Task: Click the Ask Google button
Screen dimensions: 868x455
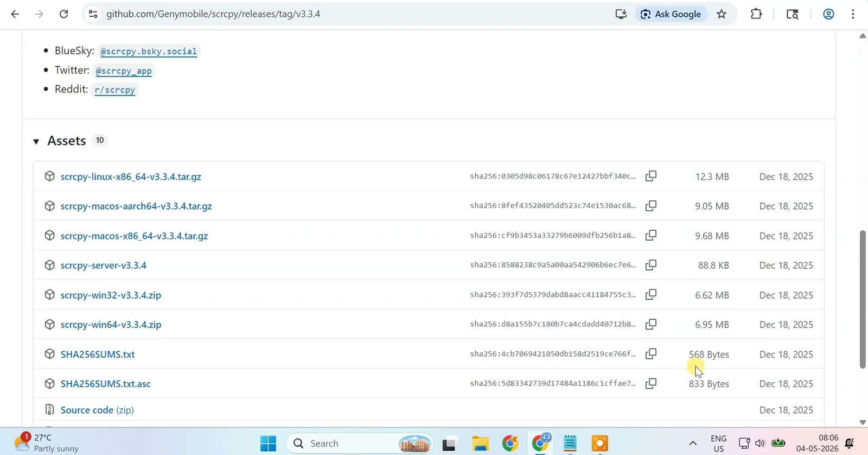Action: (x=671, y=14)
